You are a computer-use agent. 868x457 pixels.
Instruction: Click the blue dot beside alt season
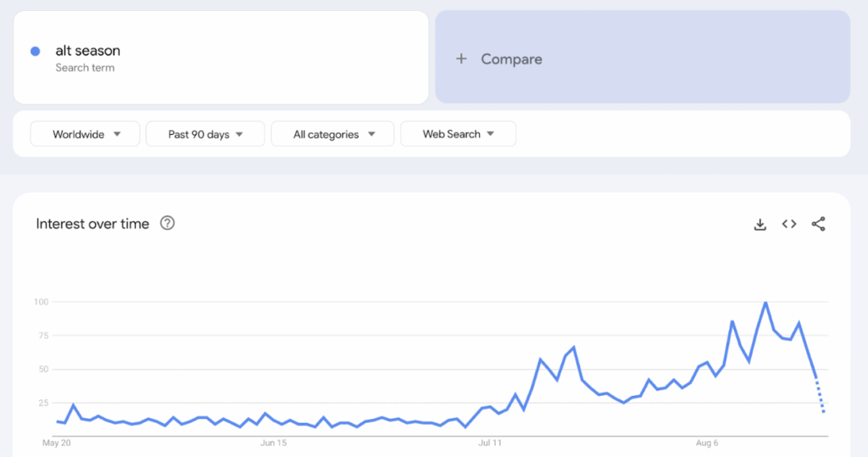36,51
